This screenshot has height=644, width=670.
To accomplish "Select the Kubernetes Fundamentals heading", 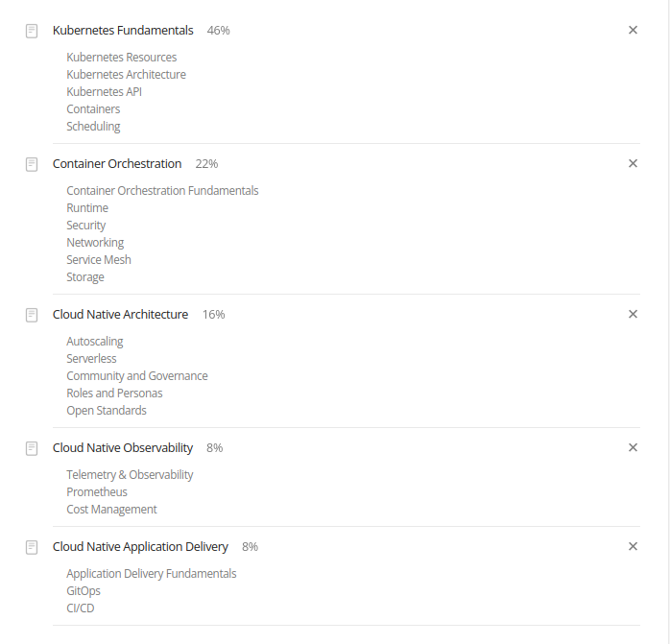I will point(123,31).
